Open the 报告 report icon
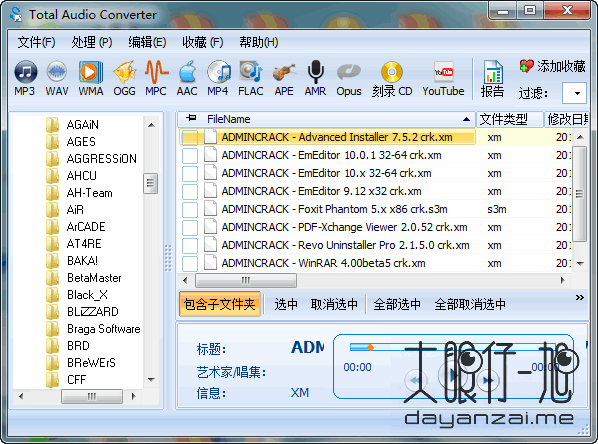This screenshot has height=444, width=598. [492, 78]
